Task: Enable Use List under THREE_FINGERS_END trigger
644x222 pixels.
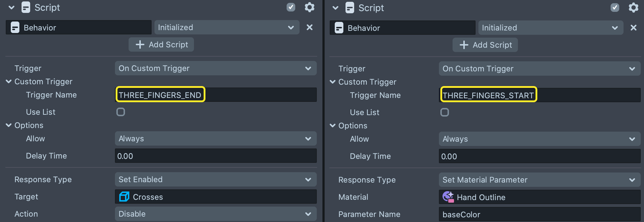Action: 121,112
